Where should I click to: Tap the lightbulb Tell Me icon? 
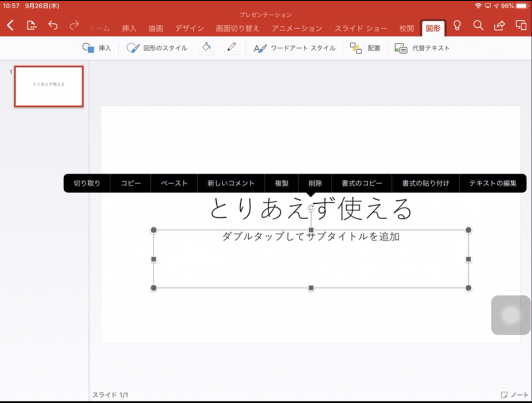[458, 26]
